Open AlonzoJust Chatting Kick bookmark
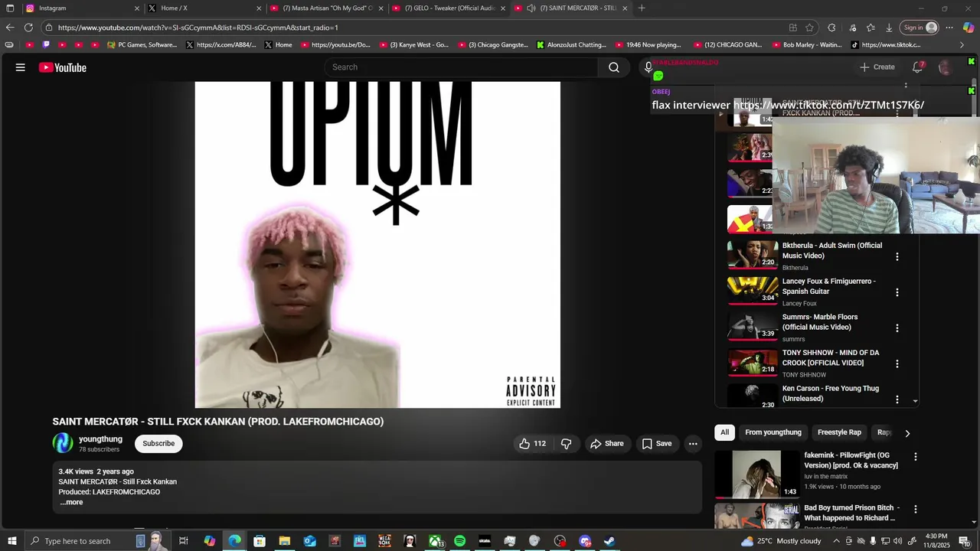Viewport: 980px width, 551px height. click(571, 45)
